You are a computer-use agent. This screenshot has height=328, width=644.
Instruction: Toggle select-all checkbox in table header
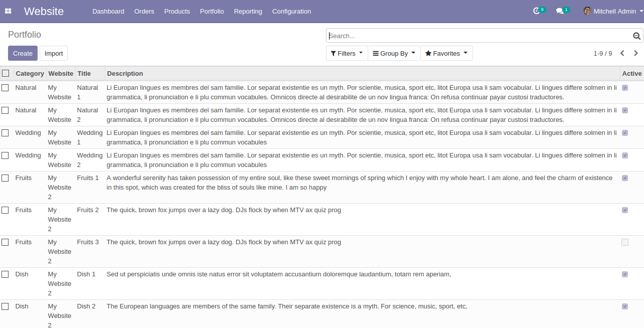(x=6, y=73)
